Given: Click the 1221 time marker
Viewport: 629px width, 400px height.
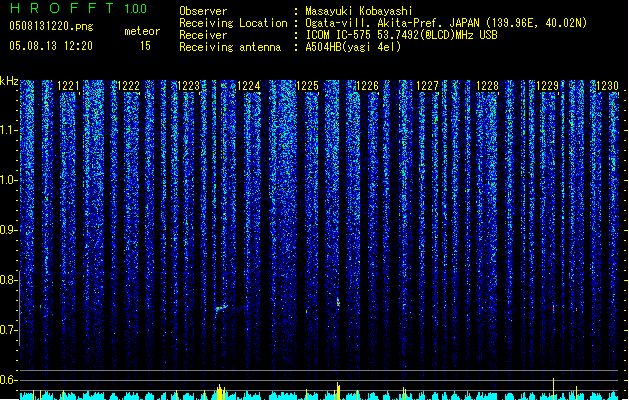Looking at the screenshot, I should 68,86.
